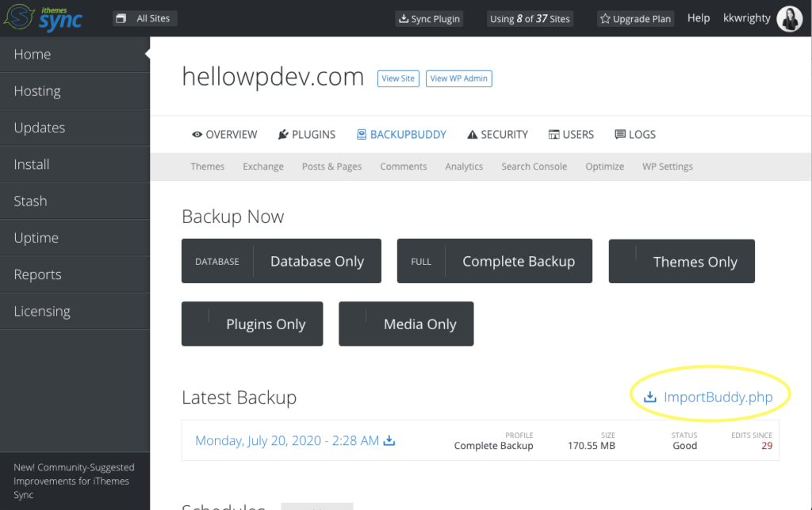Open Licensing in the sidebar
This screenshot has height=510, width=812.
coord(75,312)
